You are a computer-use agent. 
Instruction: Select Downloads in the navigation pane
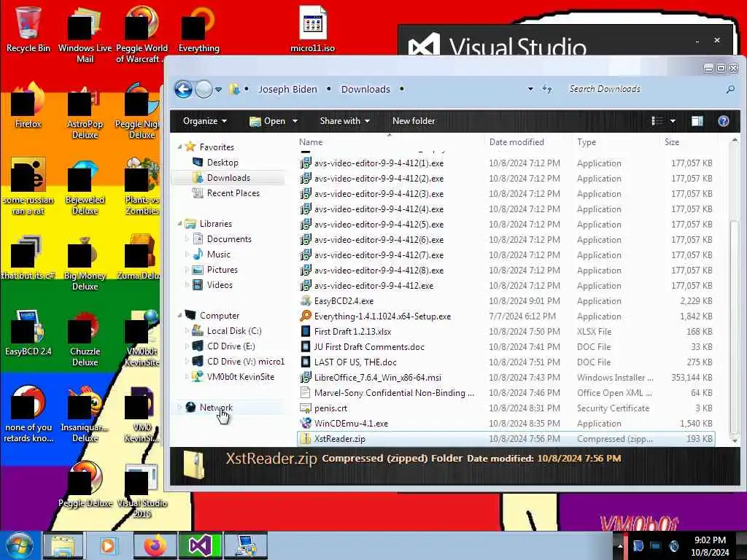click(x=228, y=178)
